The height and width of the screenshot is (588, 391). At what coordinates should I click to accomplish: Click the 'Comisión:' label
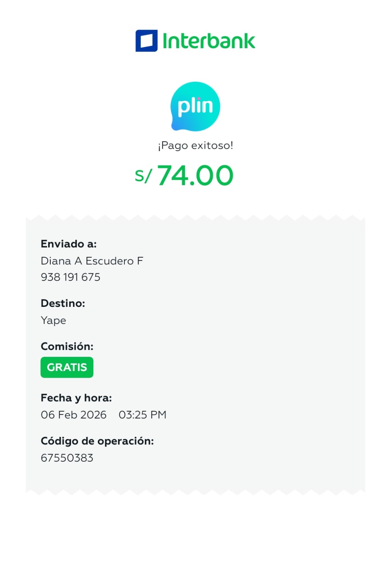(67, 346)
